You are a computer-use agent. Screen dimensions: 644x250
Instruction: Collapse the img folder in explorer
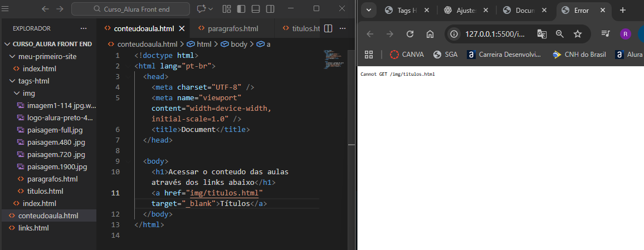pyautogui.click(x=29, y=93)
